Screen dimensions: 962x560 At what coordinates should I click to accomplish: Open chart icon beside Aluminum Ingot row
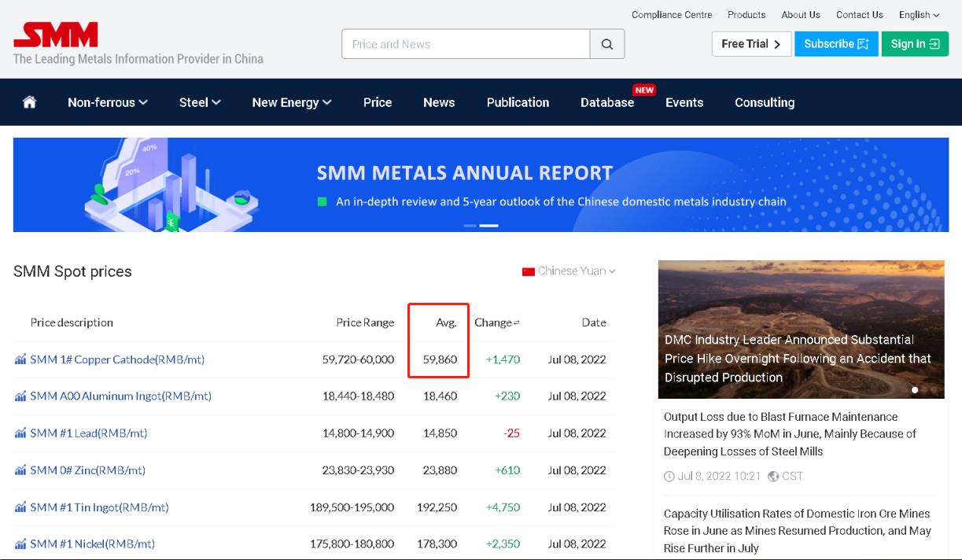(20, 396)
